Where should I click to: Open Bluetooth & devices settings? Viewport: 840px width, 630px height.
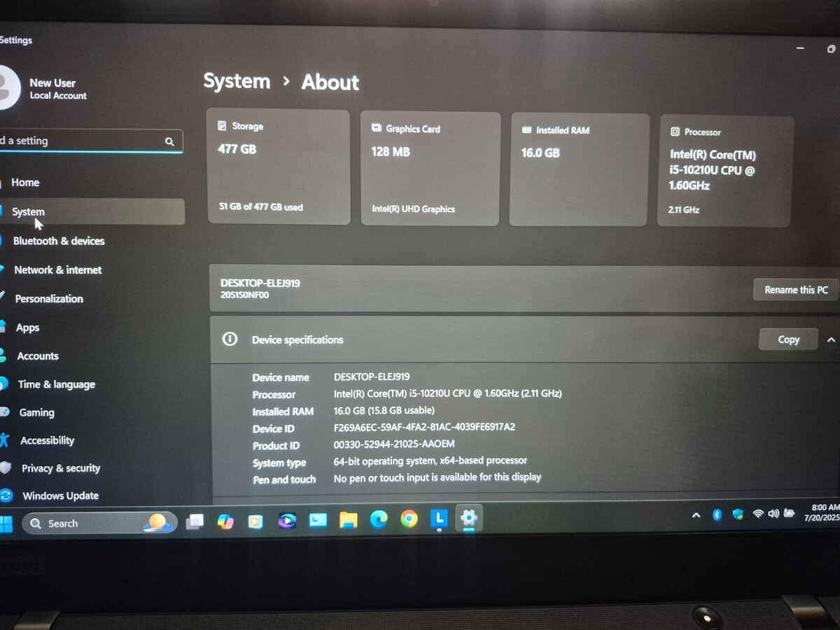tap(59, 241)
